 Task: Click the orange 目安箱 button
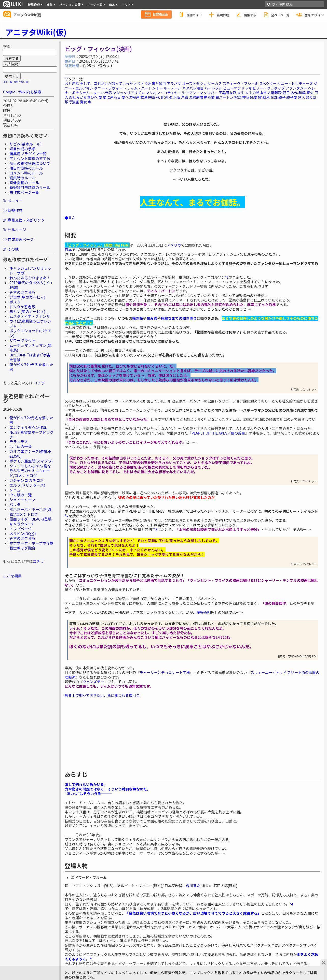[156, 15]
